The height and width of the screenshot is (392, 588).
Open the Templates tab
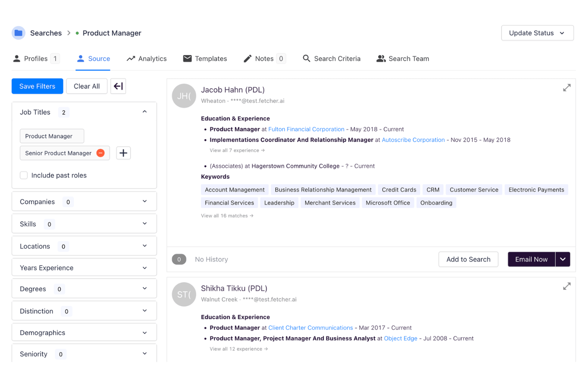tap(205, 59)
